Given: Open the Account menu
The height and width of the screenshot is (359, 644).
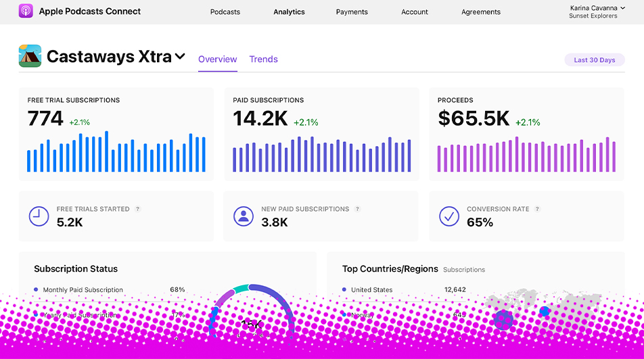Looking at the screenshot, I should click(x=415, y=12).
